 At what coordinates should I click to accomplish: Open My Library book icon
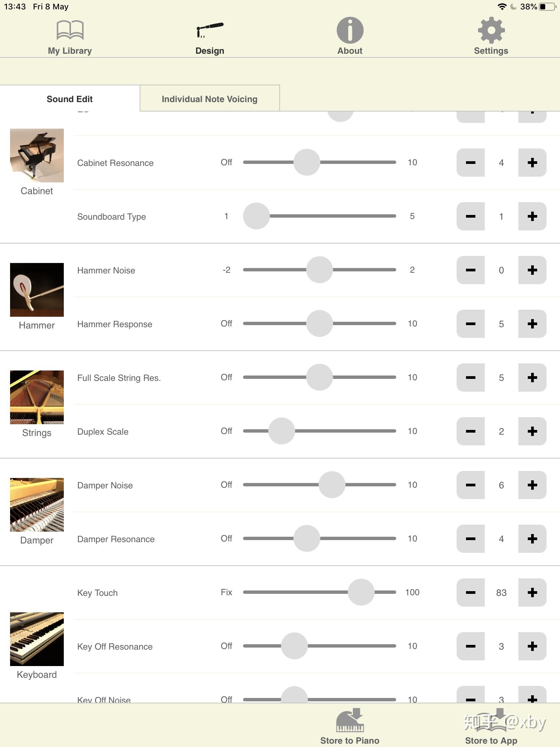click(70, 30)
